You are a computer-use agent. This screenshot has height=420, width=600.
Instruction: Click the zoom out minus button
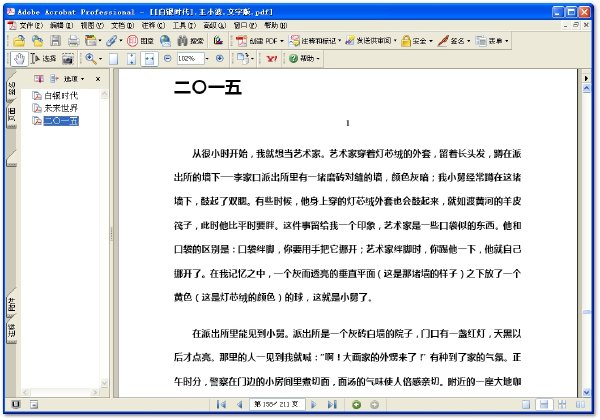167,59
